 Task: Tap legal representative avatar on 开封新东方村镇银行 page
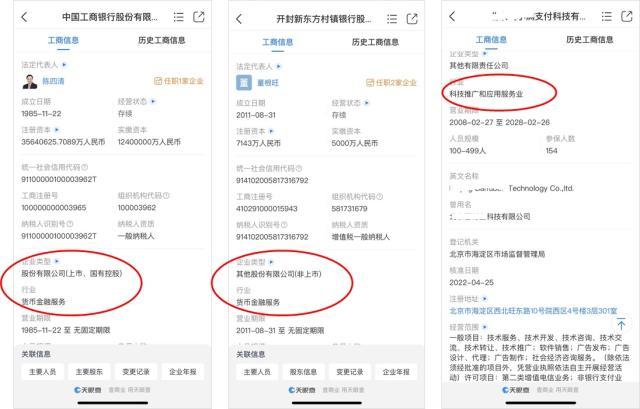[244, 83]
